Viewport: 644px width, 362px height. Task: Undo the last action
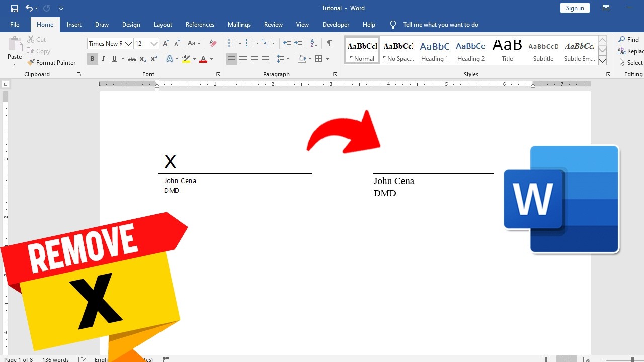coord(29,8)
